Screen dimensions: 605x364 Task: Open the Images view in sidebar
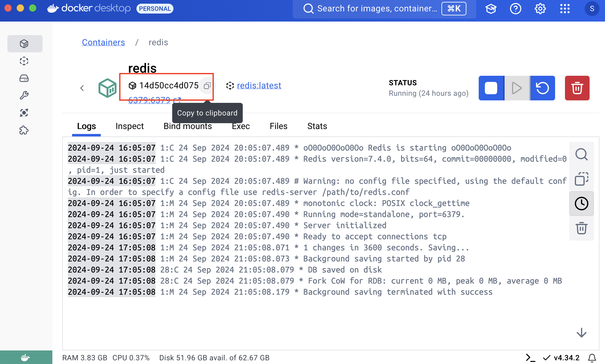pos(24,61)
